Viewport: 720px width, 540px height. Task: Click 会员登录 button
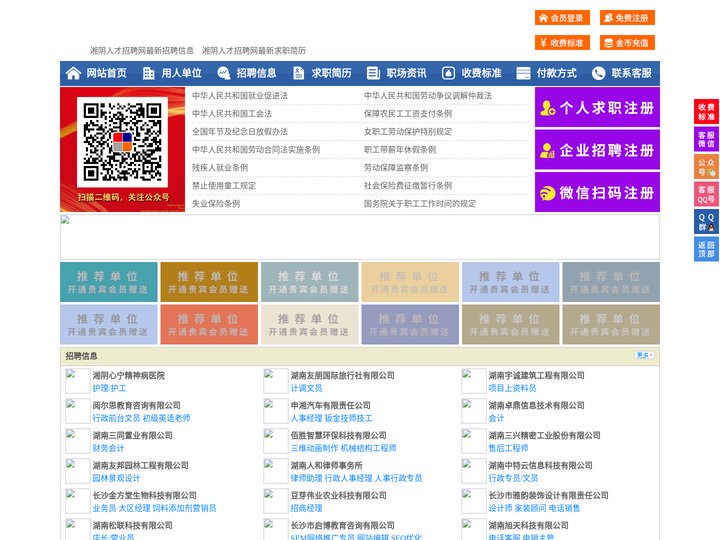coord(562,18)
